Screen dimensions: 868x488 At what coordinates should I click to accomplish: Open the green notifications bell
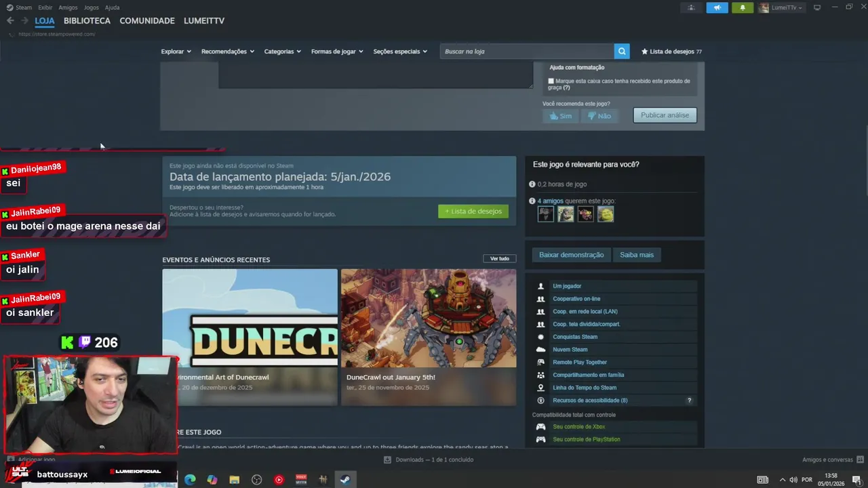point(743,7)
